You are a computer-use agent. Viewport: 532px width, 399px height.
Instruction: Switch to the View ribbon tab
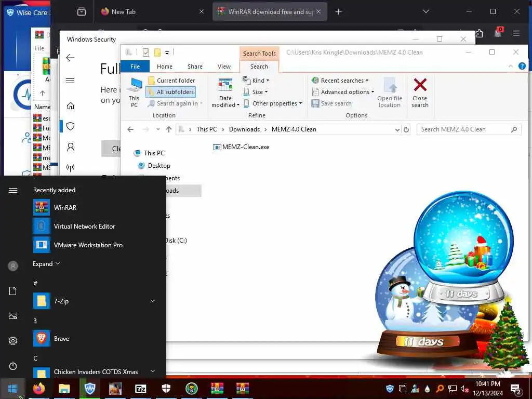click(224, 66)
